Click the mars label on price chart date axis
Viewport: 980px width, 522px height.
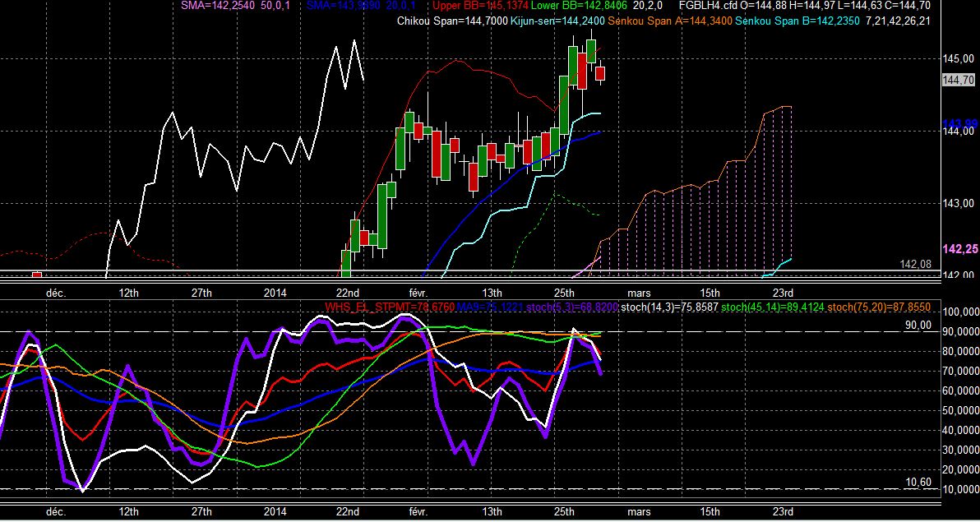pyautogui.click(x=640, y=293)
